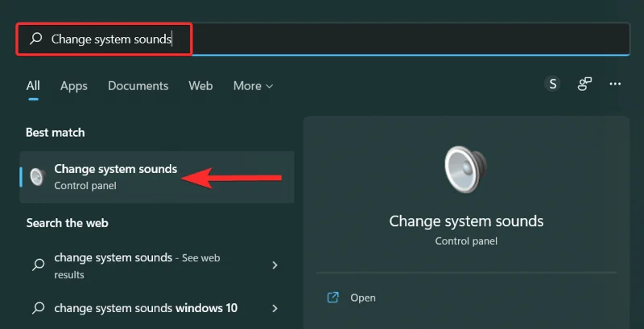Click the large speaker icon in the preview pane
This screenshot has width=644, height=329.
(466, 169)
